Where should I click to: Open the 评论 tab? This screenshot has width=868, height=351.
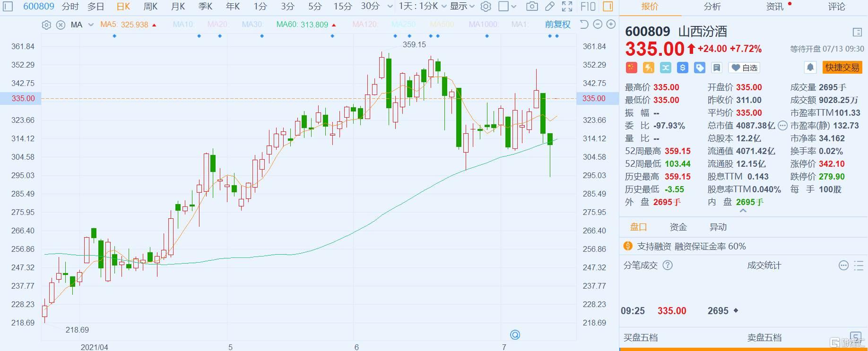coord(837,7)
